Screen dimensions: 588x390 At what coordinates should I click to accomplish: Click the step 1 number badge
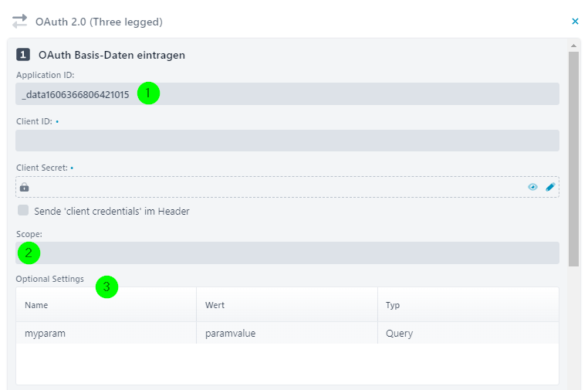[x=23, y=55]
